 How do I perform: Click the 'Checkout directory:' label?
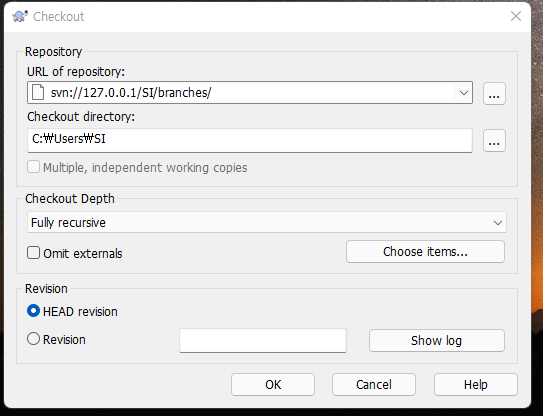tap(81, 117)
